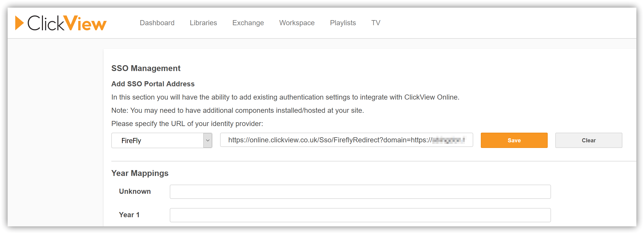Click the identity provider URL field
This screenshot has height=234, width=644.
click(x=346, y=140)
